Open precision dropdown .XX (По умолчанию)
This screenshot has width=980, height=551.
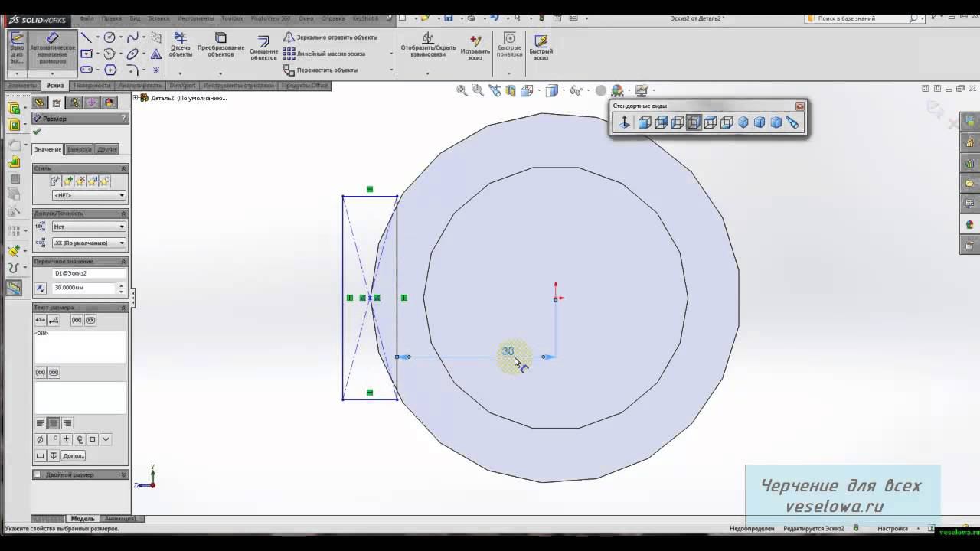pyautogui.click(x=89, y=243)
